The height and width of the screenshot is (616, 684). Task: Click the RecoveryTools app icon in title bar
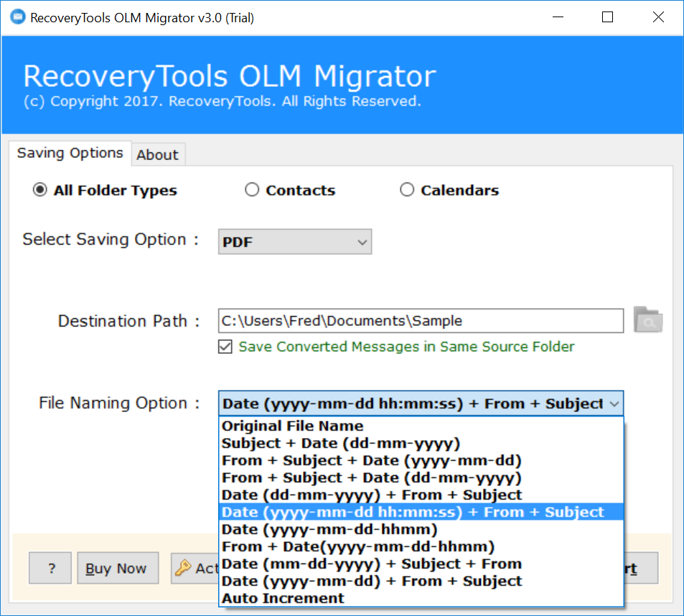coord(17,17)
